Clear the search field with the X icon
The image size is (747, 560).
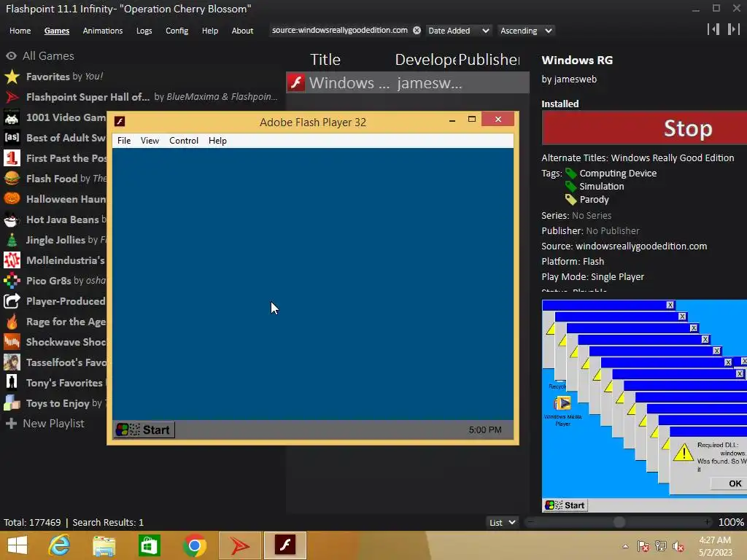pyautogui.click(x=417, y=31)
